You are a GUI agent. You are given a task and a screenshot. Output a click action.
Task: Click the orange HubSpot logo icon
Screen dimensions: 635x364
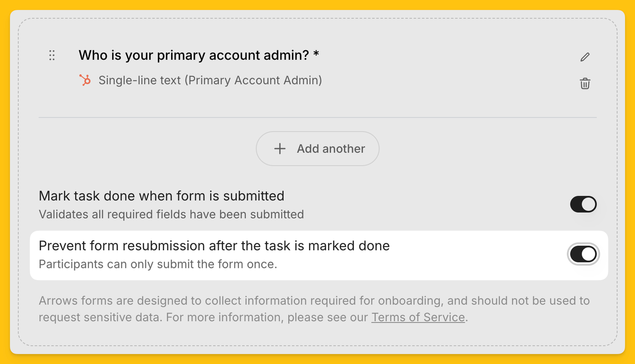pyautogui.click(x=85, y=80)
